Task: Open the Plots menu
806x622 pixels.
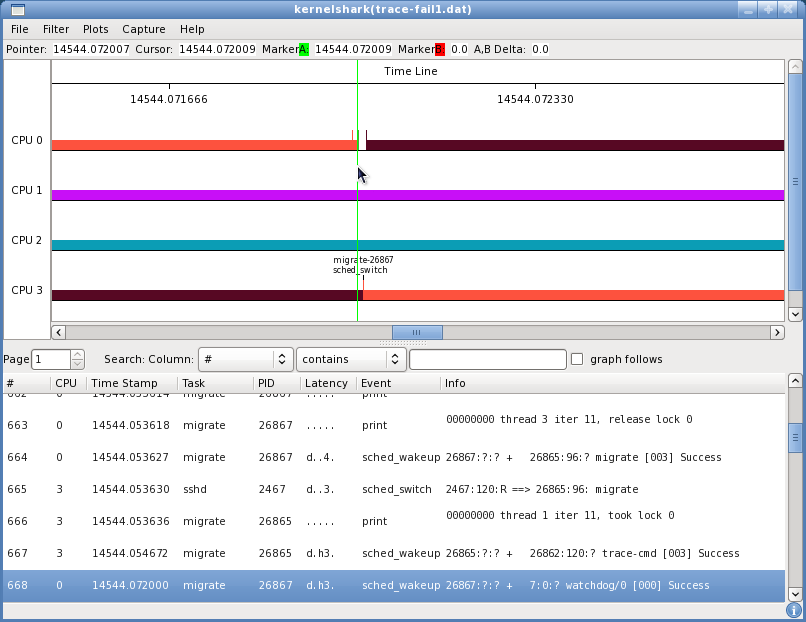Action: tap(96, 29)
